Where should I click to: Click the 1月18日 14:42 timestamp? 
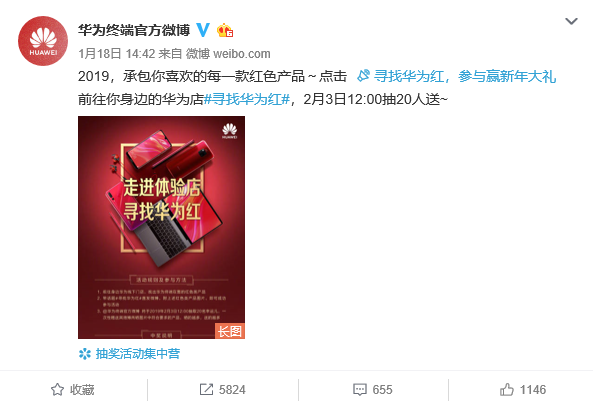tap(116, 54)
